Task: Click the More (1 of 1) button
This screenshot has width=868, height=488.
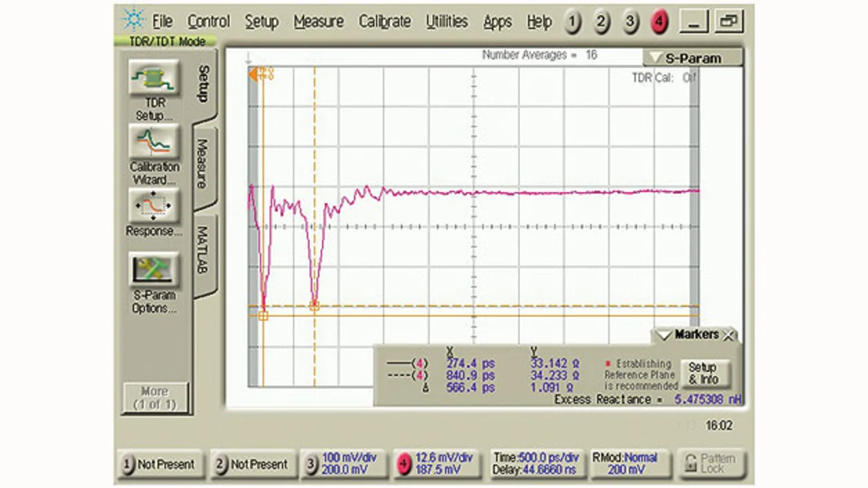Action: coord(154,398)
